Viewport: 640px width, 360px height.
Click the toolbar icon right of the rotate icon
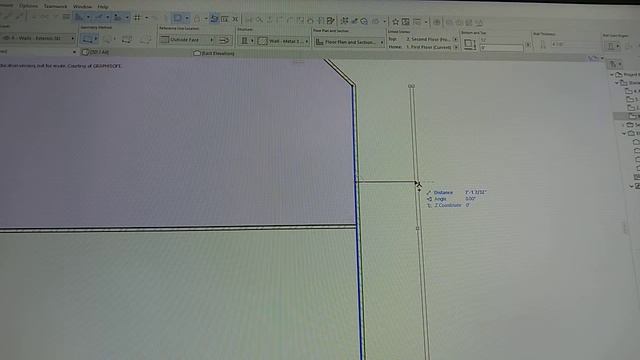click(224, 19)
